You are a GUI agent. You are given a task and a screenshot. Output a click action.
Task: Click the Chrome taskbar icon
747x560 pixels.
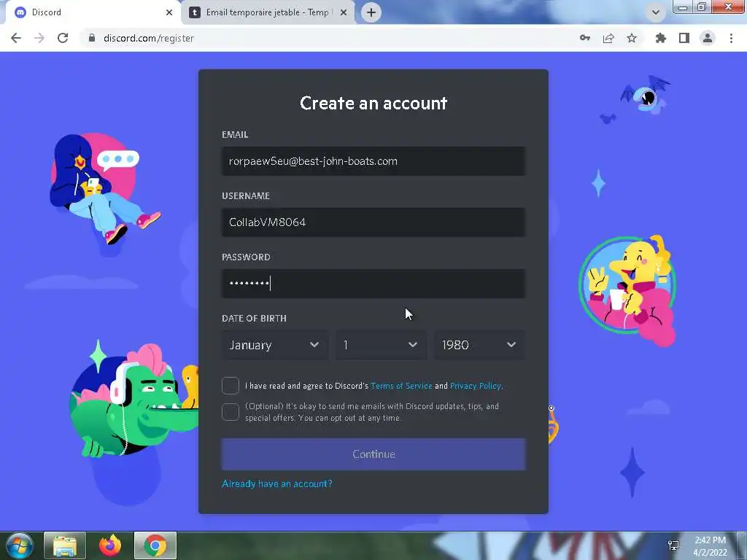155,545
